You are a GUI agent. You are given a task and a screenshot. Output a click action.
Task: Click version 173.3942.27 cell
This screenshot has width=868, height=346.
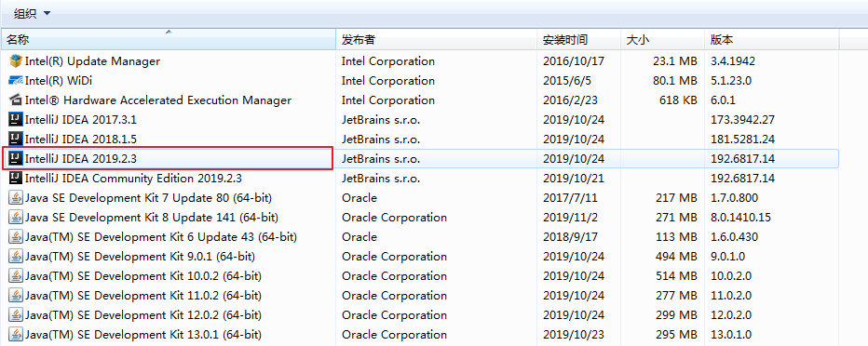742,119
